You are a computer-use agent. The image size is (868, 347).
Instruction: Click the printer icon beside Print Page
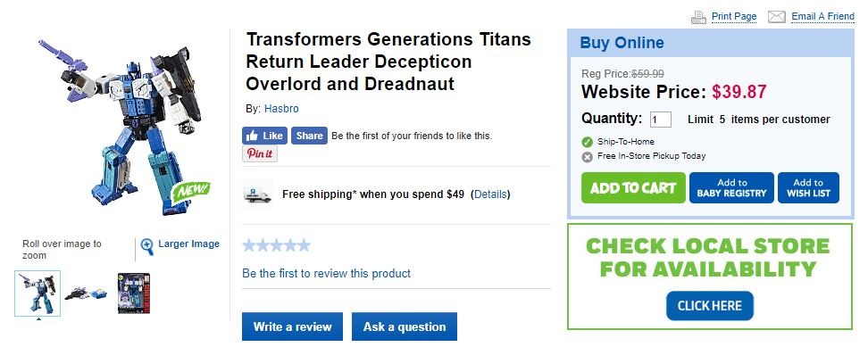698,17
